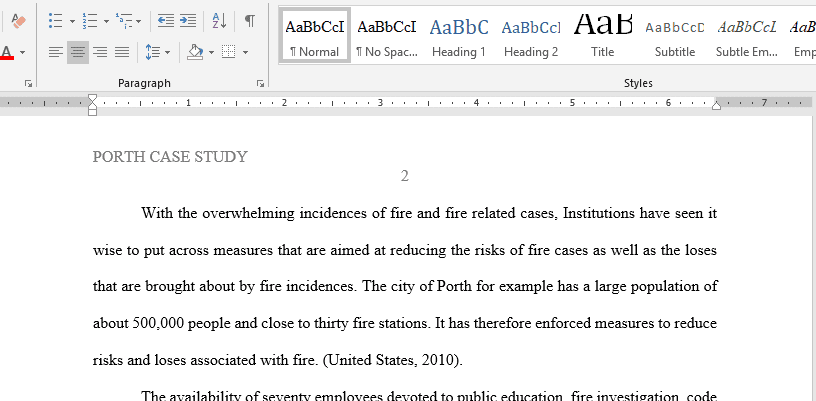Toggle align left alignment

(x=56, y=52)
